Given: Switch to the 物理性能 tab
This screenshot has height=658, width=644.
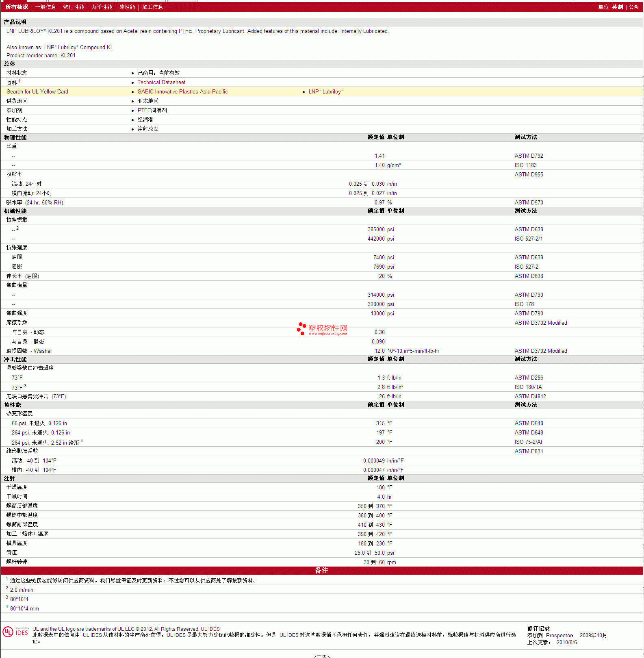Looking at the screenshot, I should 74,7.
